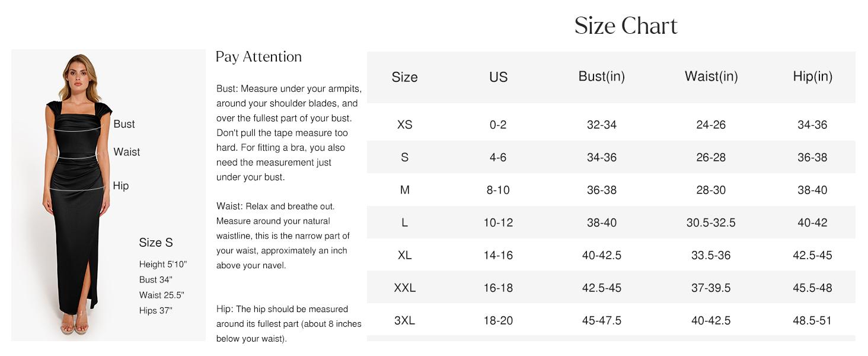Click the Hip label beside model
Viewport: 868px width, 356px height.
(x=121, y=186)
